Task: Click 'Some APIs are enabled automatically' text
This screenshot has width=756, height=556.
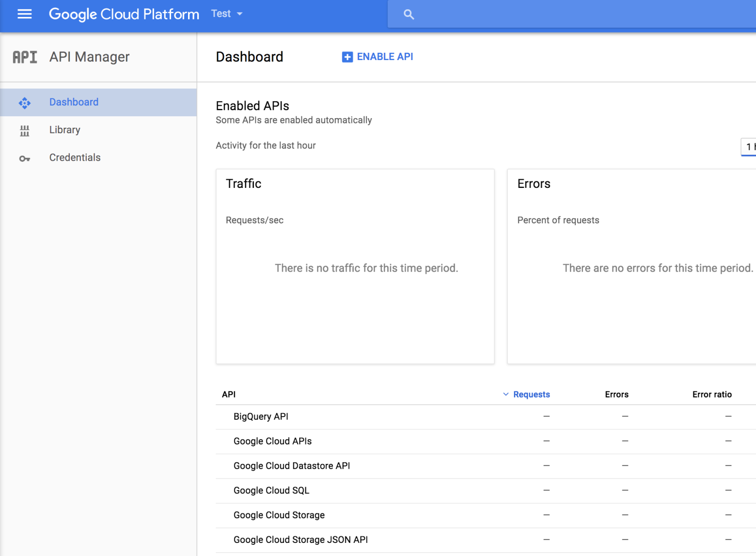Action: coord(294,120)
